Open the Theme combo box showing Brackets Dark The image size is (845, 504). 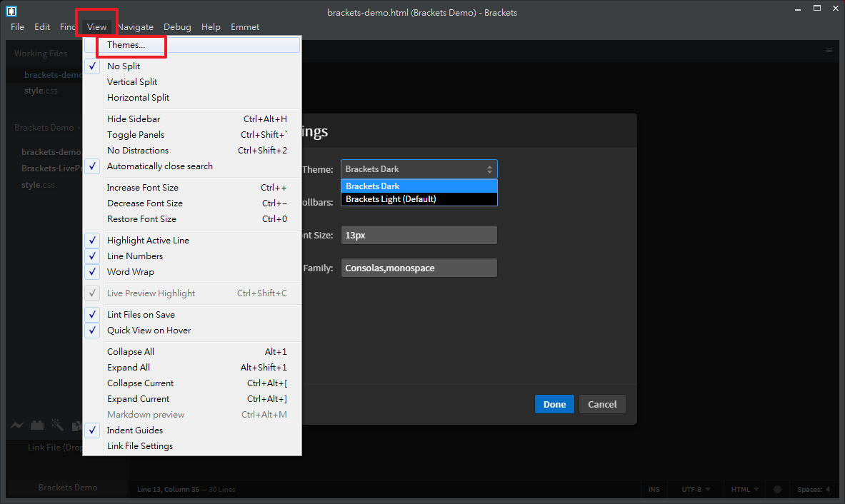(419, 169)
